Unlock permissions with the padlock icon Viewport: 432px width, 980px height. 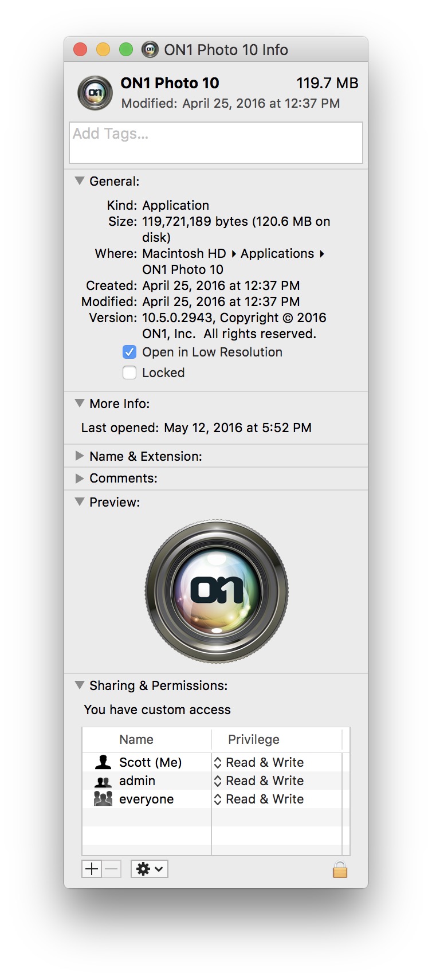coord(340,869)
